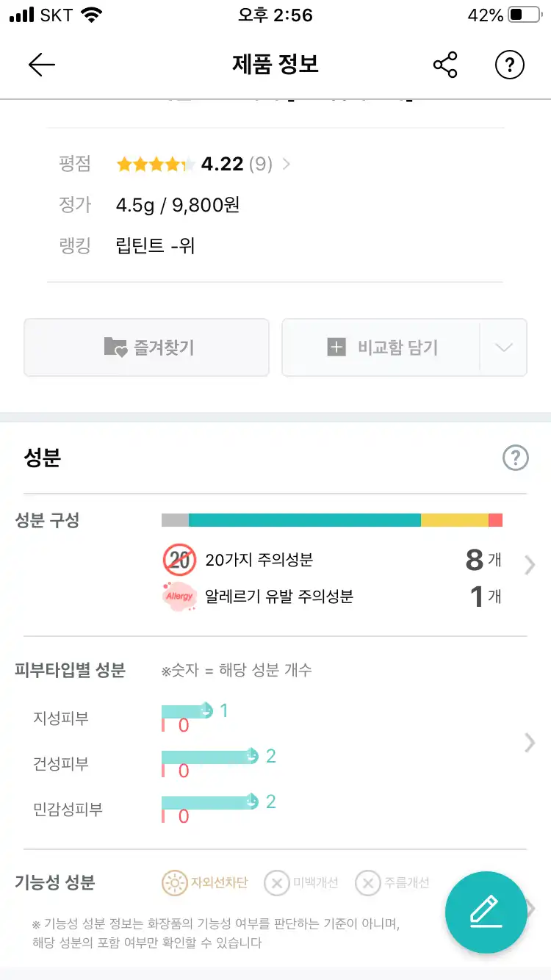Toggle the 미백개선 function indicator
This screenshot has height=980, width=551.
(276, 883)
